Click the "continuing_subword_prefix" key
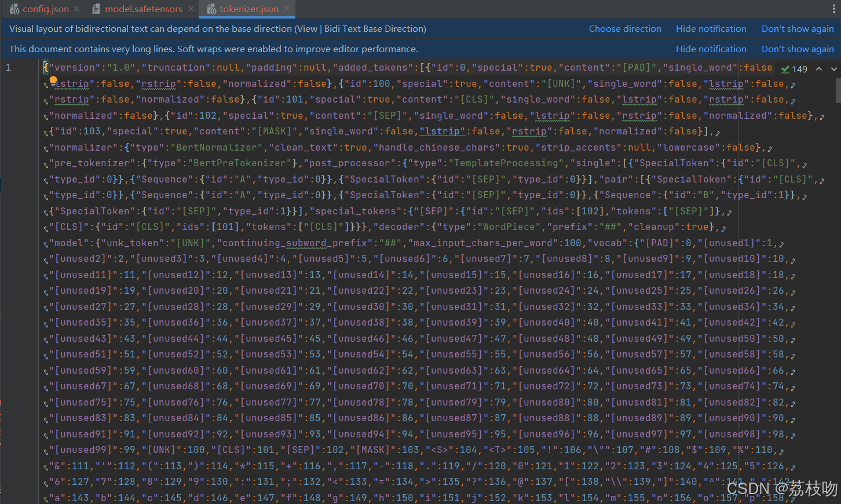 (295, 243)
